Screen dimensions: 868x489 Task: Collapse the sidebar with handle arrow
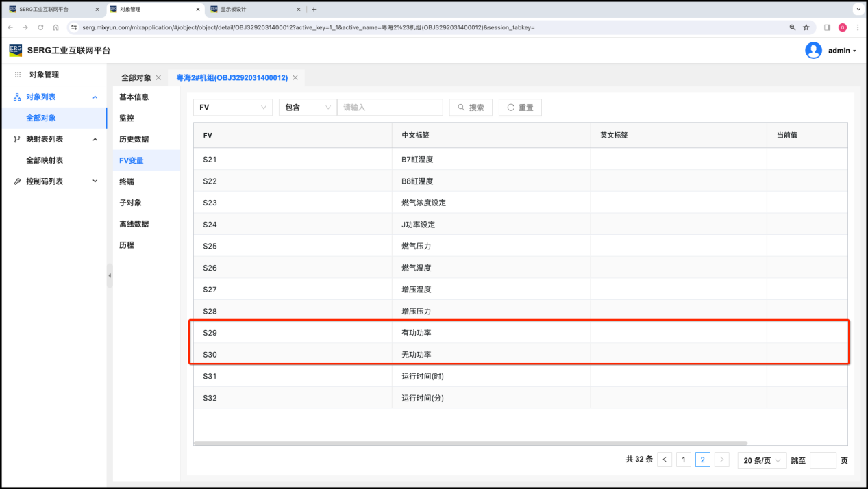tap(110, 275)
